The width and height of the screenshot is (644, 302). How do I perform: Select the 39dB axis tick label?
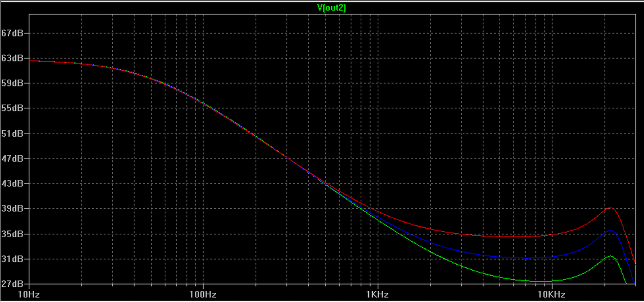point(12,209)
